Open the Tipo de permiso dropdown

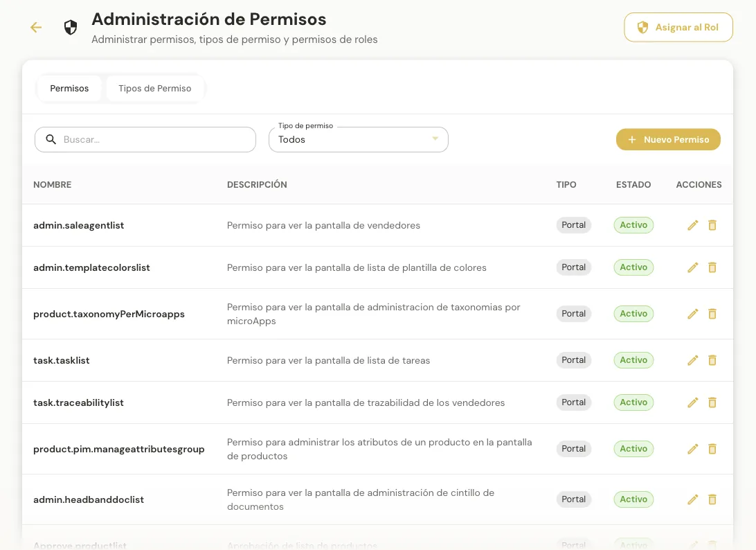coord(358,139)
